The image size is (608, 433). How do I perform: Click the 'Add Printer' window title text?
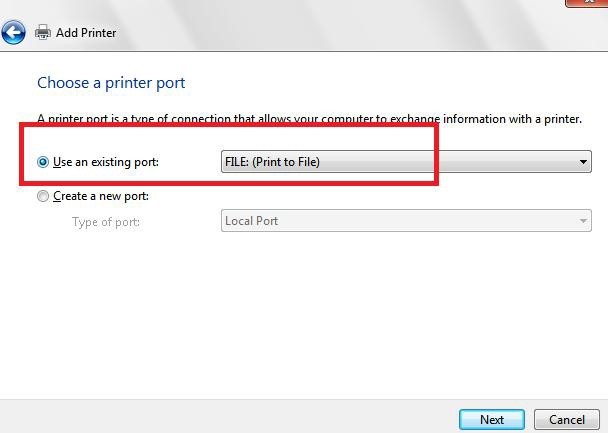coord(86,33)
